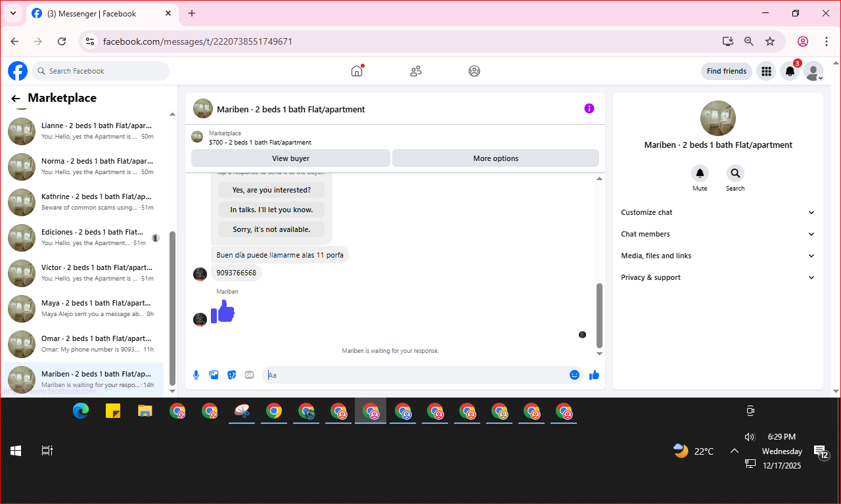Open the Facebook menu grid icon

coord(765,71)
